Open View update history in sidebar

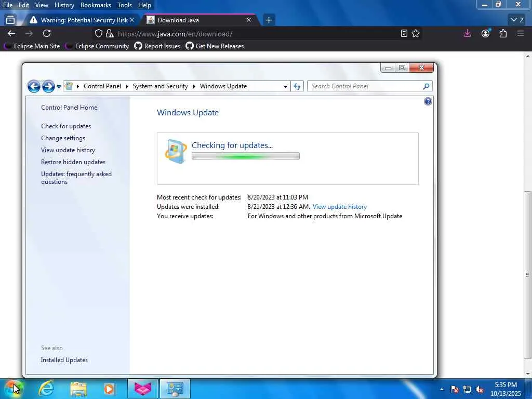pyautogui.click(x=68, y=150)
